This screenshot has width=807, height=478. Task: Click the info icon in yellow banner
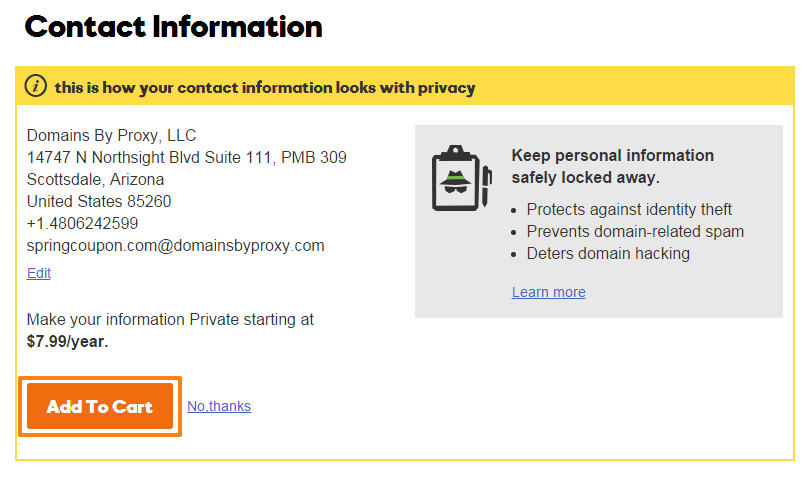click(x=36, y=86)
